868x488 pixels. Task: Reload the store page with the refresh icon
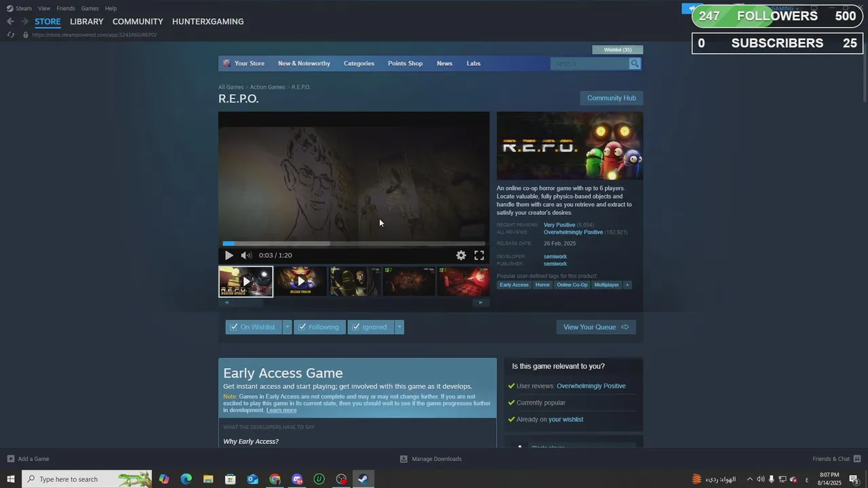(10, 35)
